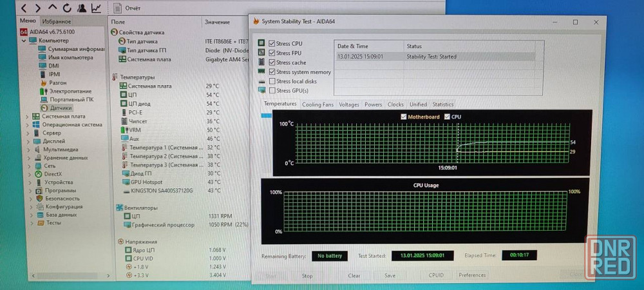
Task: Select the DirectX node
Action: tap(53, 174)
